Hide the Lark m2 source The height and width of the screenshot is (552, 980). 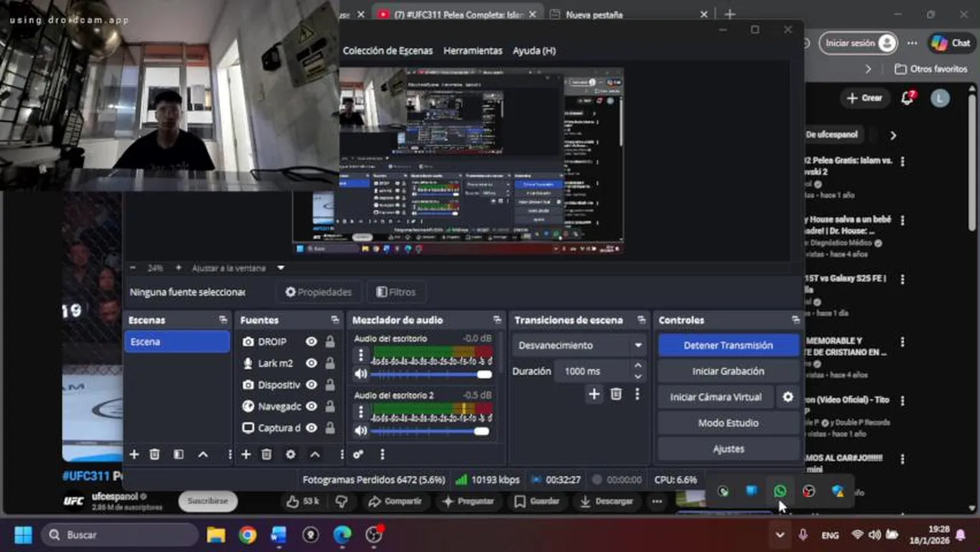pyautogui.click(x=311, y=363)
